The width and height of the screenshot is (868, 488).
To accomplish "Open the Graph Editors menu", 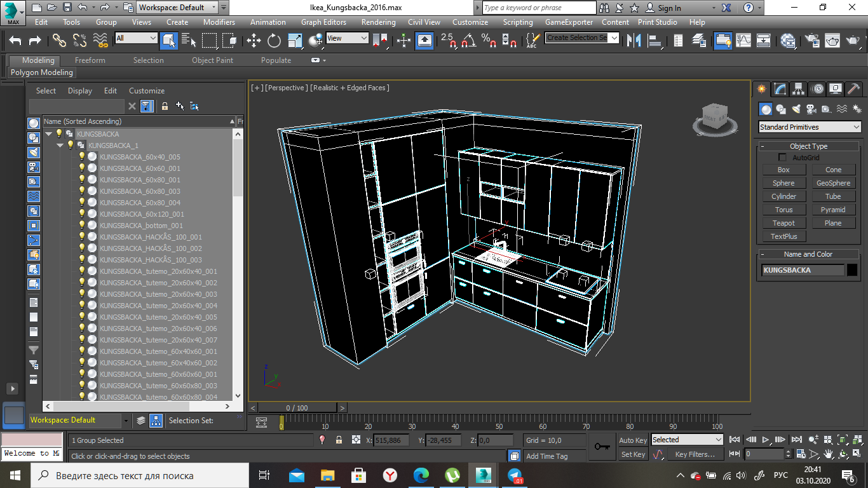I will point(323,22).
